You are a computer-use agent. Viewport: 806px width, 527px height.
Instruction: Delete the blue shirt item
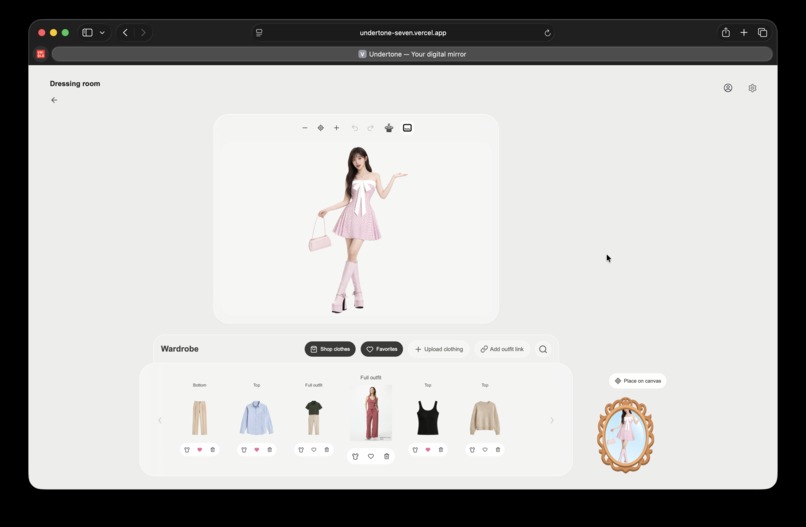click(270, 450)
